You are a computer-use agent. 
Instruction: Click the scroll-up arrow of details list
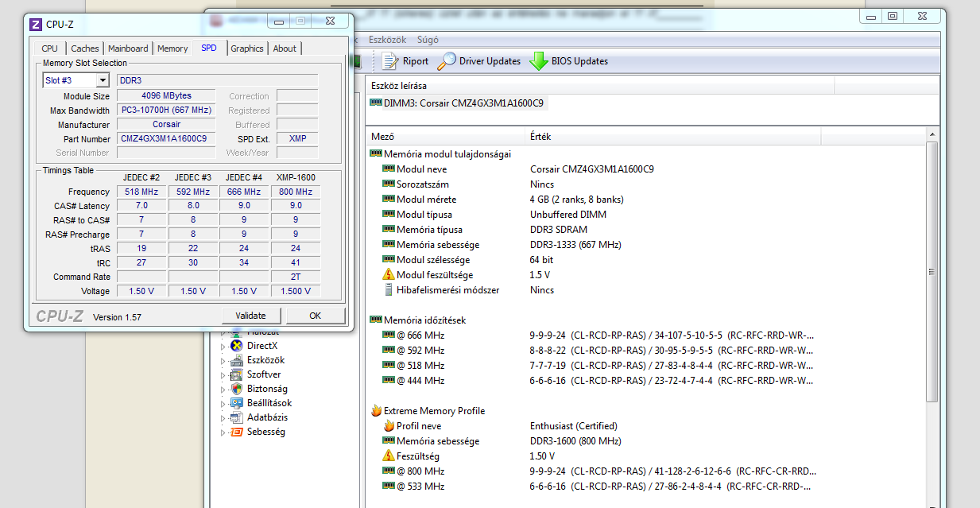pyautogui.click(x=933, y=136)
